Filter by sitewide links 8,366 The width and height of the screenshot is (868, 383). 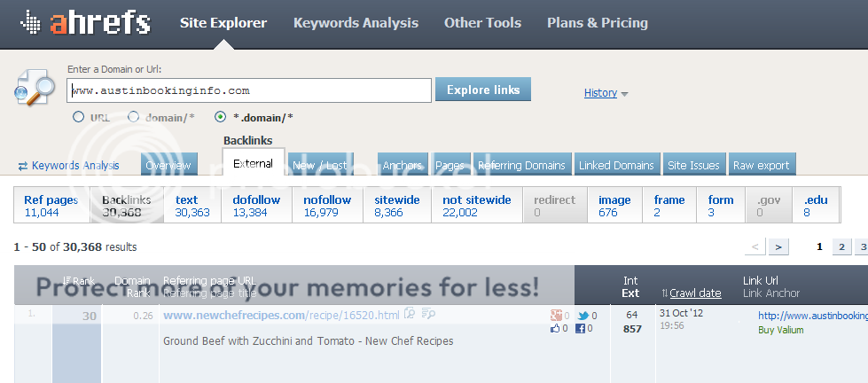tap(397, 206)
